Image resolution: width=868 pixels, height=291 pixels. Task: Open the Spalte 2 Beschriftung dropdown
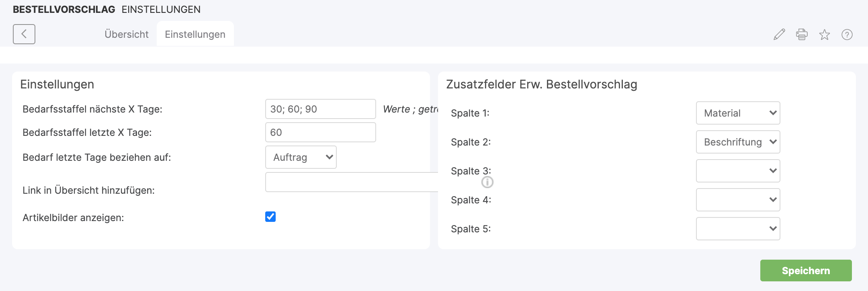point(738,142)
